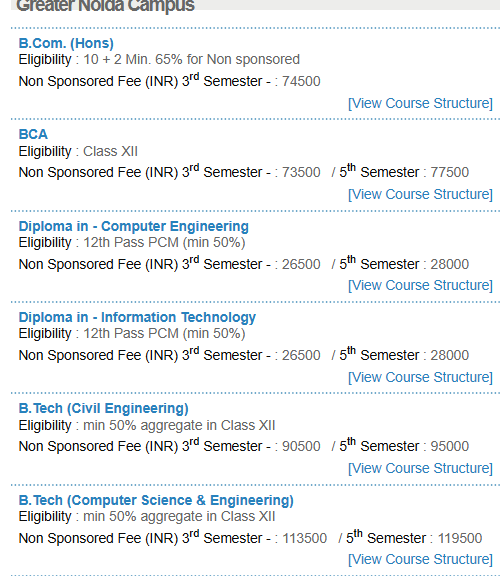
Task: Open the BCA course title link
Action: click(x=33, y=134)
